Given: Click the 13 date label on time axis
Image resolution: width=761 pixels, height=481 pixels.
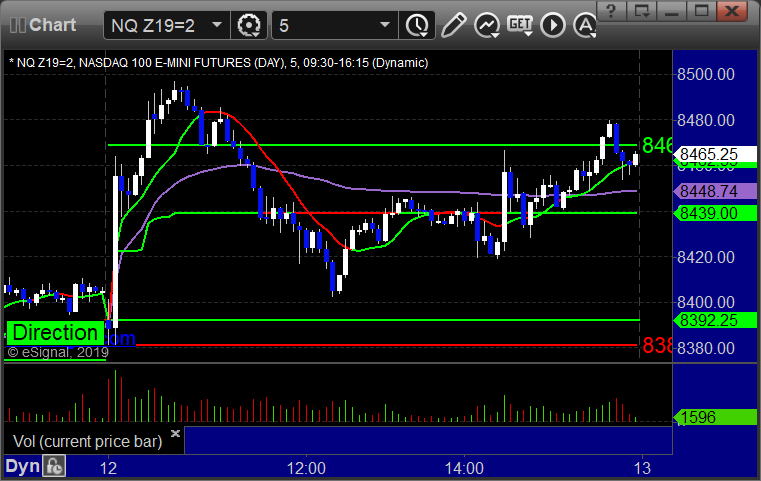Looking at the screenshot, I should pyautogui.click(x=642, y=468).
